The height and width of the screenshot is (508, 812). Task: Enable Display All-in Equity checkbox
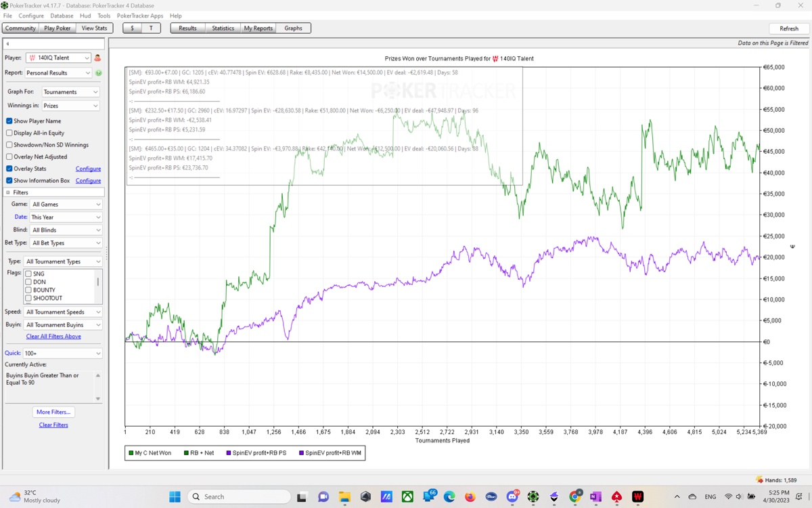pyautogui.click(x=9, y=133)
